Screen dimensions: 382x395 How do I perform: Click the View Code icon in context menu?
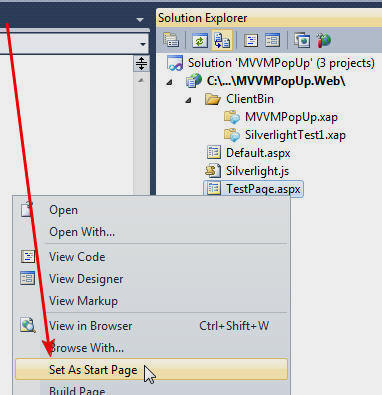(x=28, y=257)
